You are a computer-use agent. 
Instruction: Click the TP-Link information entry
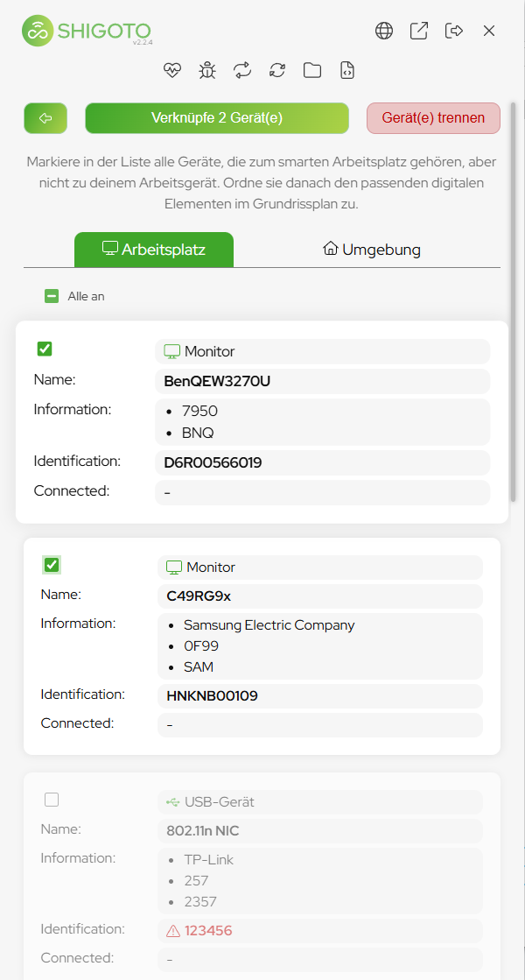pyautogui.click(x=208, y=859)
